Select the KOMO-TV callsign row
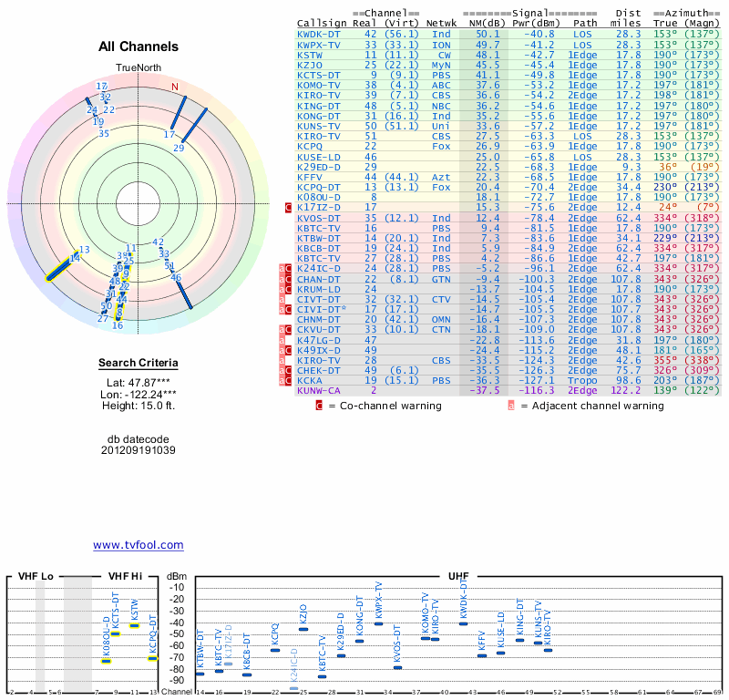The height and width of the screenshot is (700, 729). [x=319, y=85]
